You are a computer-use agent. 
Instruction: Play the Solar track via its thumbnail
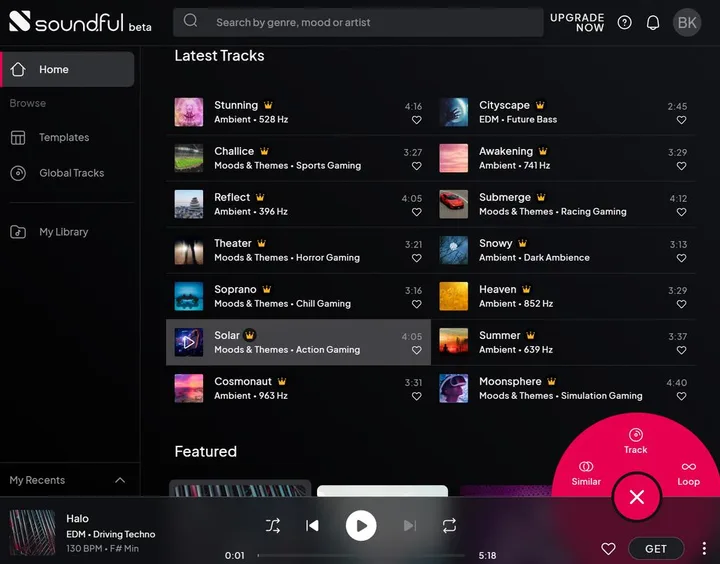point(189,342)
